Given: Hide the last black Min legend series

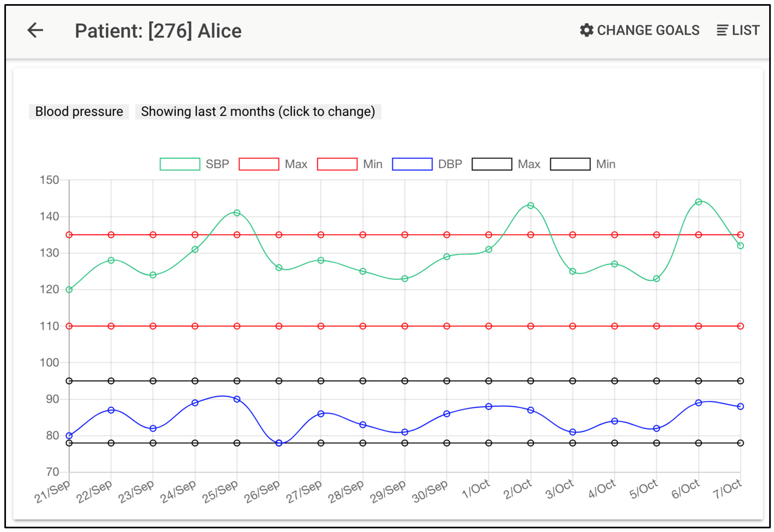Looking at the screenshot, I should tap(570, 164).
